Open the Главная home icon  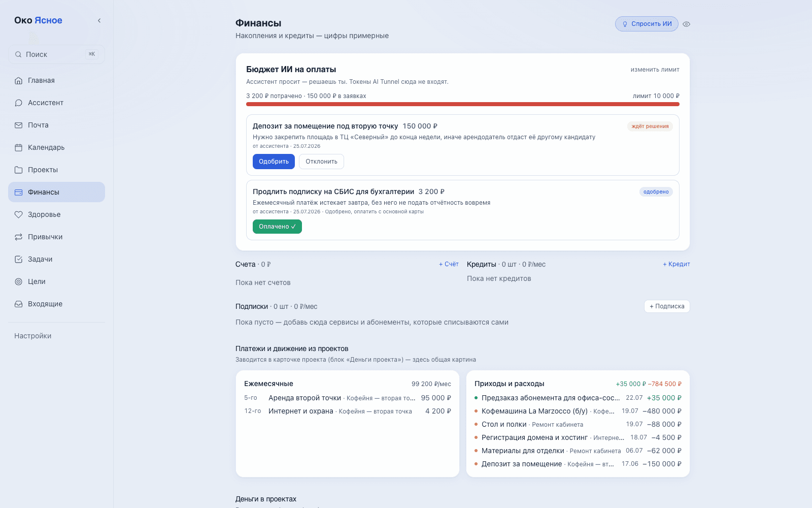(x=19, y=80)
